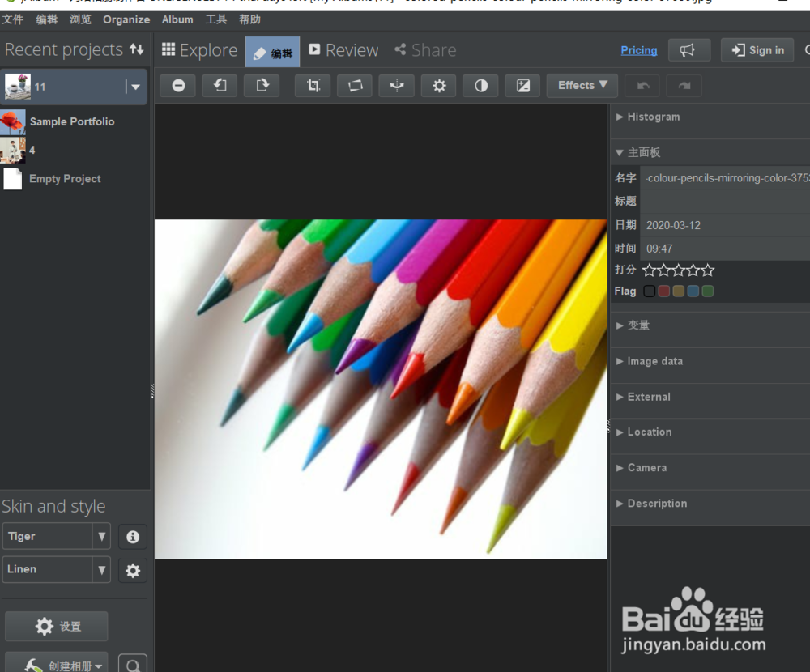The width and height of the screenshot is (810, 672).
Task: Toggle recent projects sort order arrows
Action: (x=137, y=49)
